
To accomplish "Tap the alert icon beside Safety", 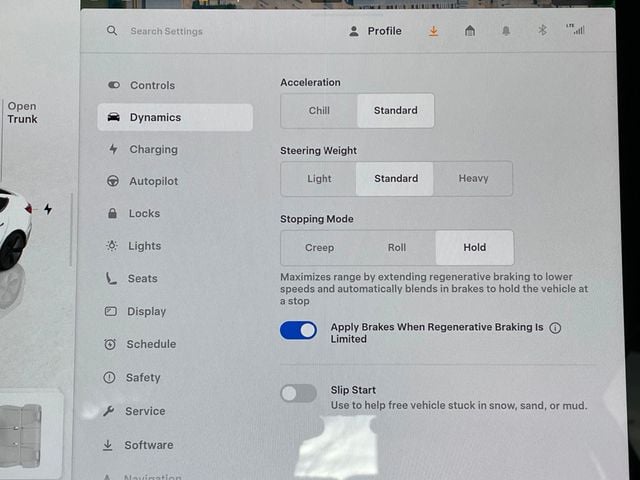I will tap(109, 378).
